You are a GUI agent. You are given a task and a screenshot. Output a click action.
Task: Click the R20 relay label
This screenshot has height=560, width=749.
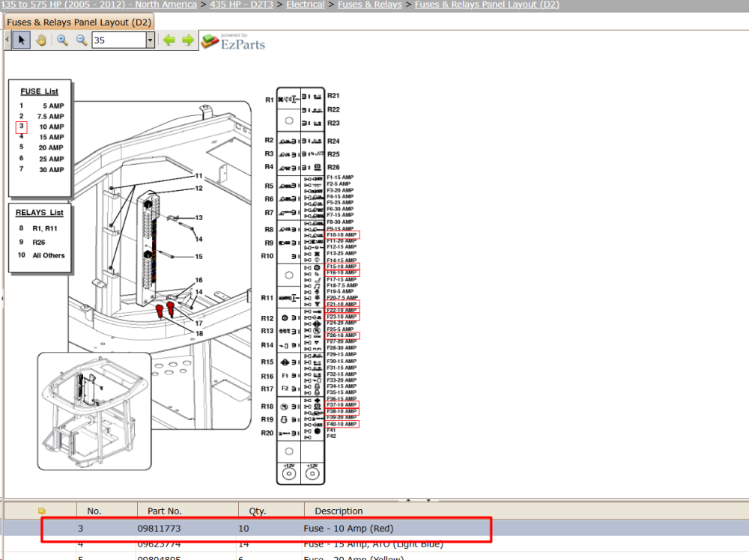(x=267, y=433)
